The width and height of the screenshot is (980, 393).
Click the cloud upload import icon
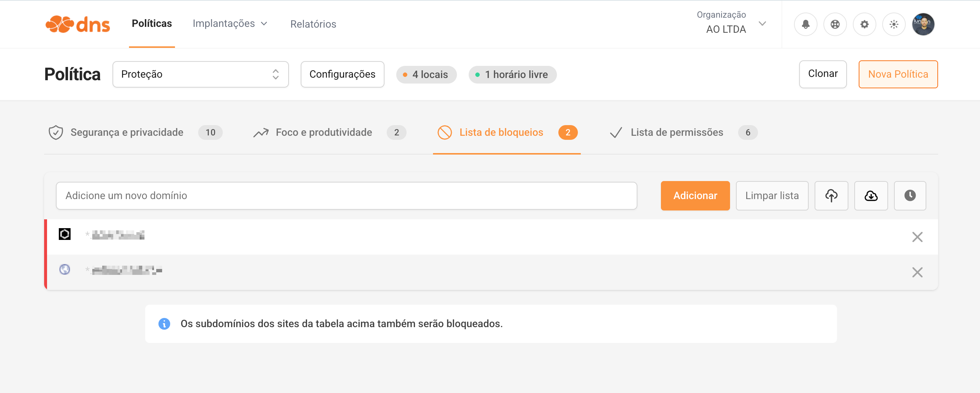point(831,196)
